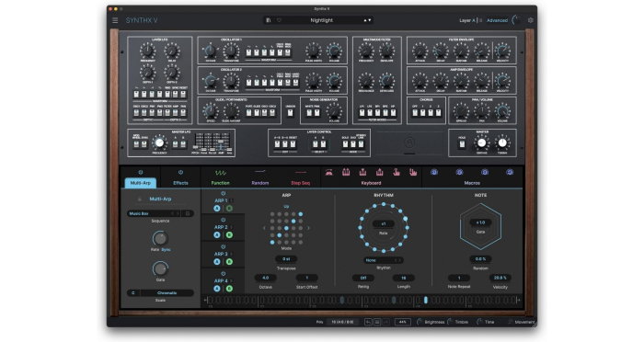Select the sixth pink Keyboard hand icon
644x342 pixels.
click(413, 173)
